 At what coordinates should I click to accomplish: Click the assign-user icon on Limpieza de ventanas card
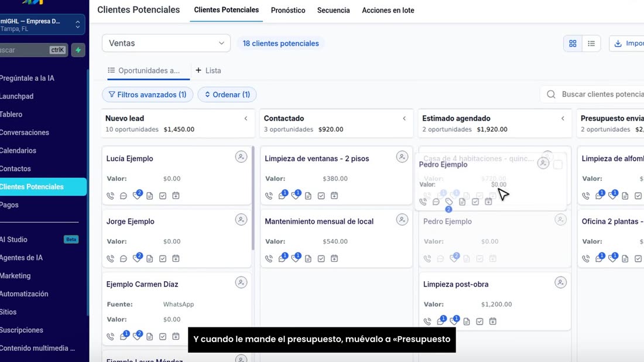click(402, 157)
